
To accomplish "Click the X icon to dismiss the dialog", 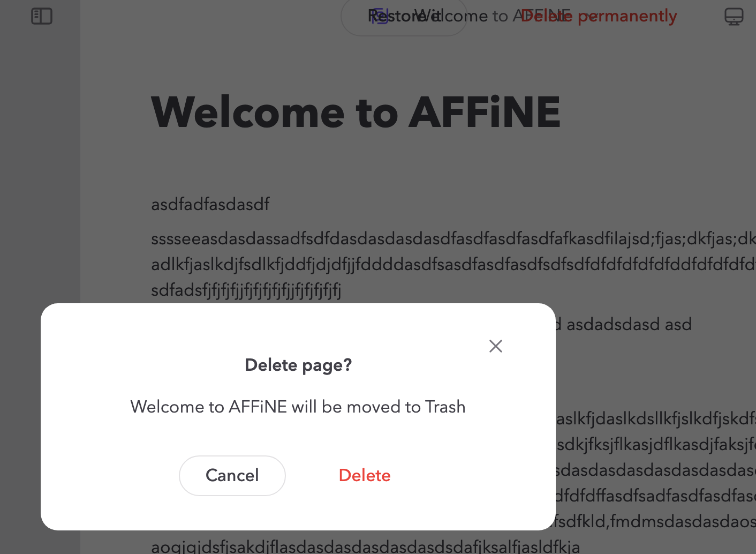I will (x=495, y=346).
